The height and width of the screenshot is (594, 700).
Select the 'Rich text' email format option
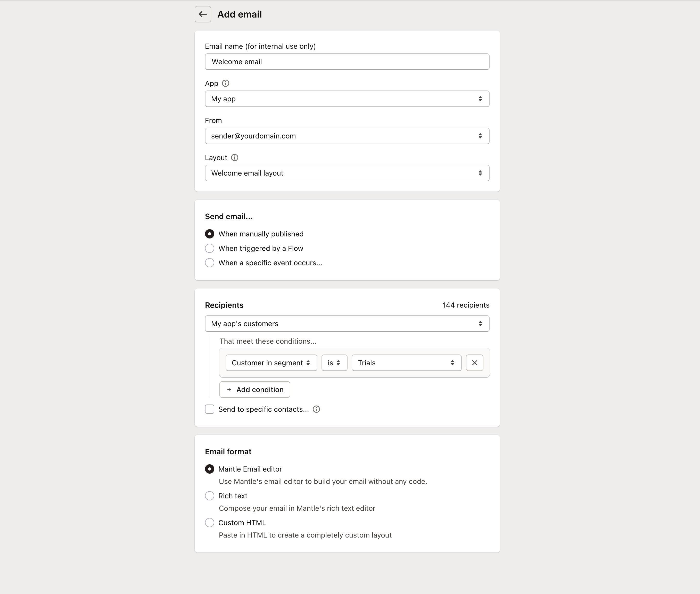[x=210, y=496]
